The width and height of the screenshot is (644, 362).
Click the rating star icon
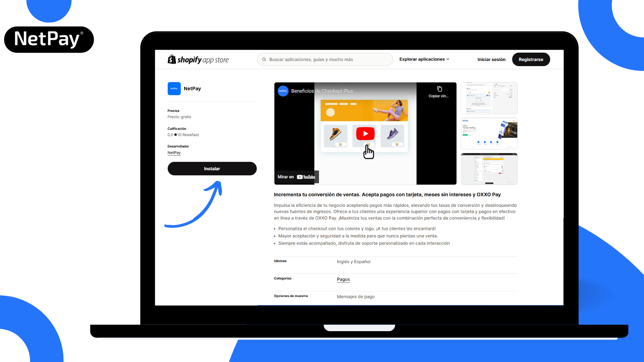(175, 135)
